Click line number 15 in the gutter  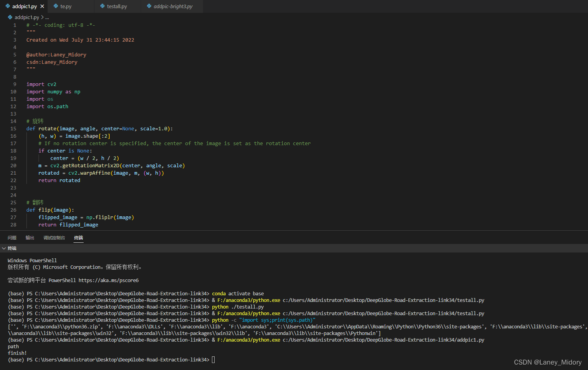pos(14,128)
